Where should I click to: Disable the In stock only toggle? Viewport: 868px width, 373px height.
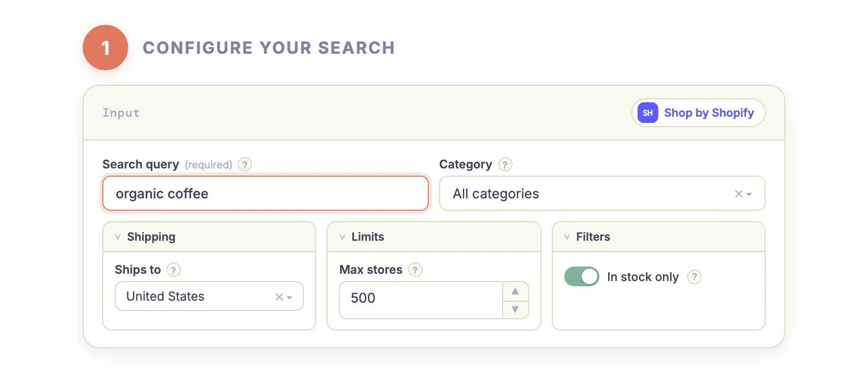click(582, 276)
